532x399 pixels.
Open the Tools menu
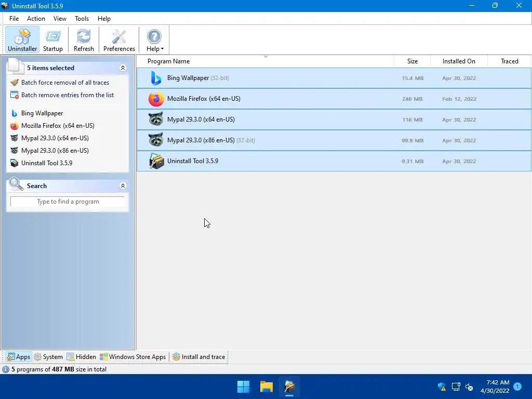click(82, 19)
